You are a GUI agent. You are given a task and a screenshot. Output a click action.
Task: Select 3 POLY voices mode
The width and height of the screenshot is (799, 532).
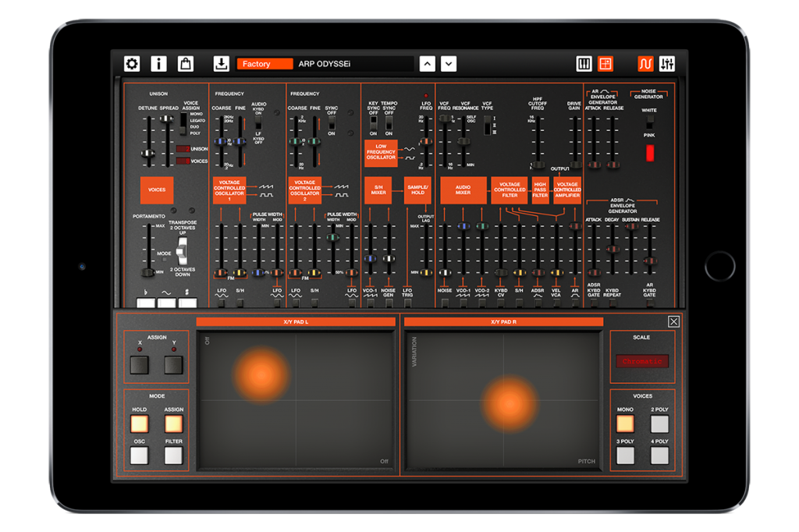pyautogui.click(x=625, y=456)
